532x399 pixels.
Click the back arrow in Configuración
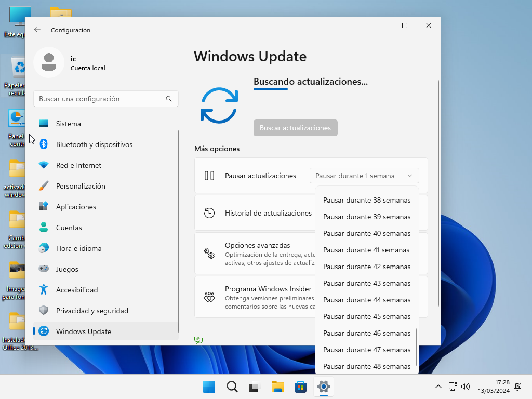tap(37, 30)
